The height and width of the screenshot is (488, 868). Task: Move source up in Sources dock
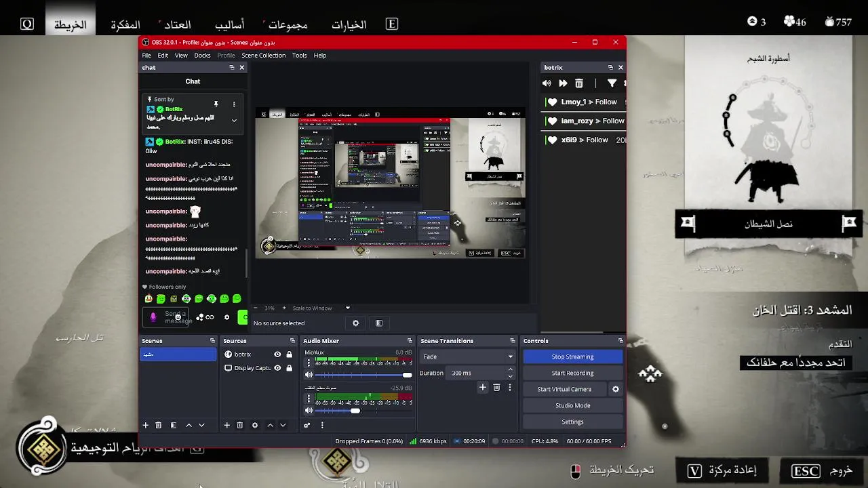point(270,425)
